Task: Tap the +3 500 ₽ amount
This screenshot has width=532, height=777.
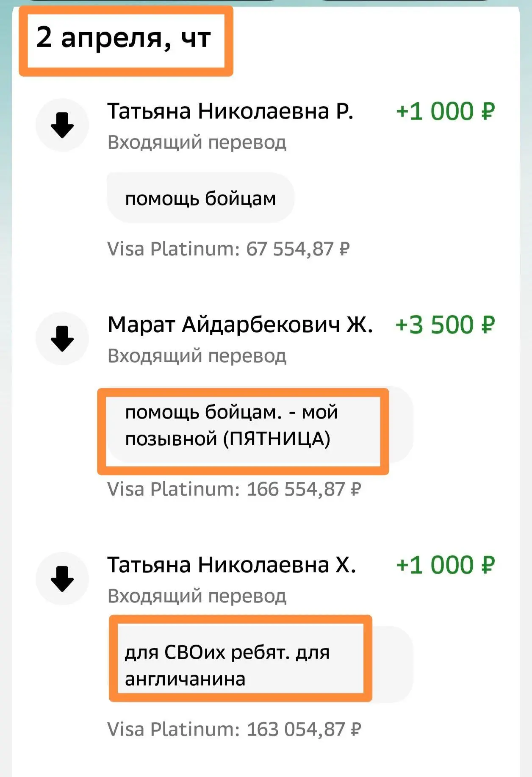Action: 445,325
